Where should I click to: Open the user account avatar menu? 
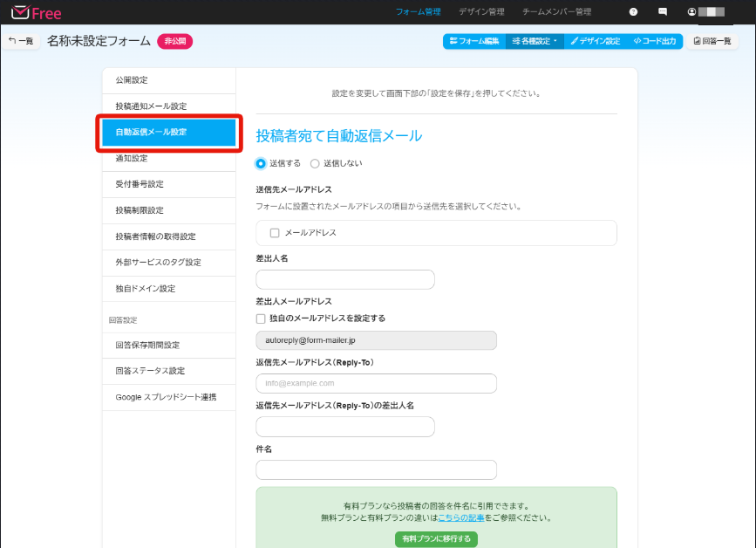(x=705, y=12)
